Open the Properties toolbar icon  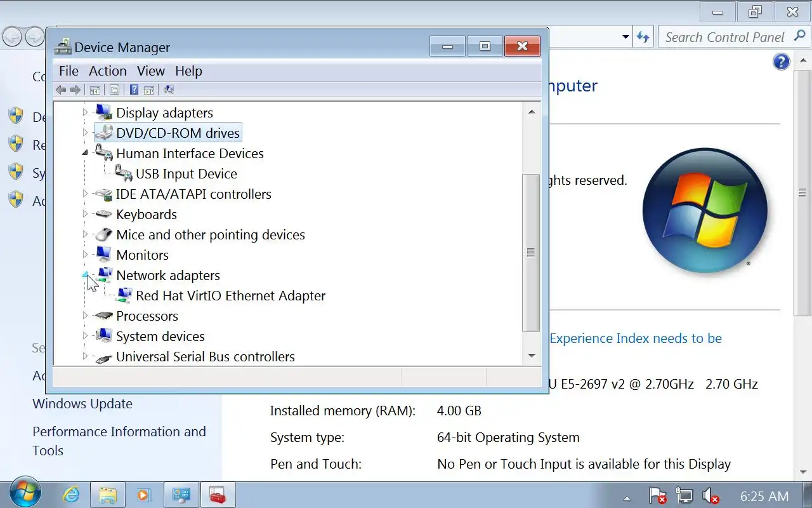(114, 90)
